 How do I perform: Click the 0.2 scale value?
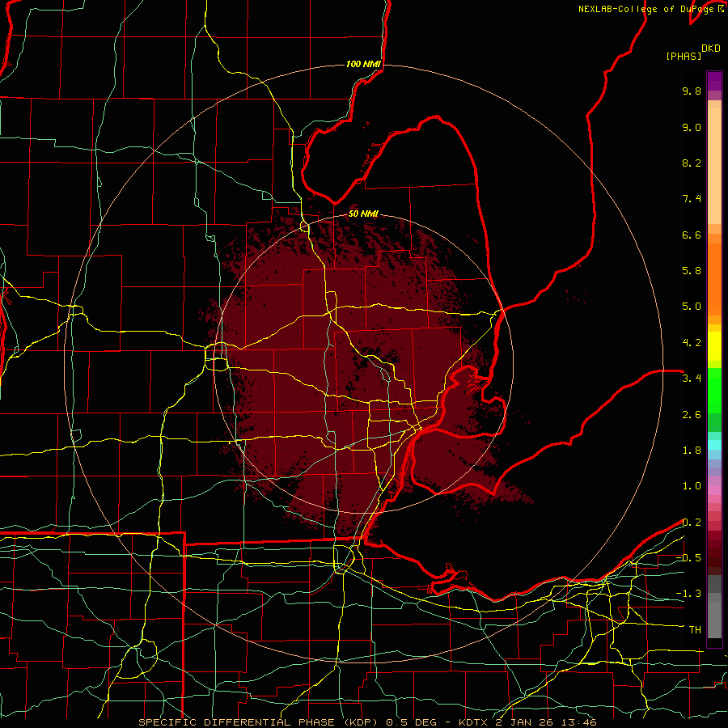[x=692, y=523]
